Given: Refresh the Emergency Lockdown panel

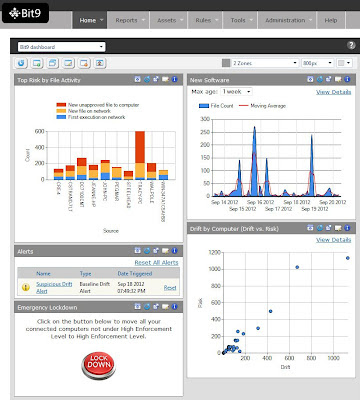Looking at the screenshot, I should (x=147, y=307).
